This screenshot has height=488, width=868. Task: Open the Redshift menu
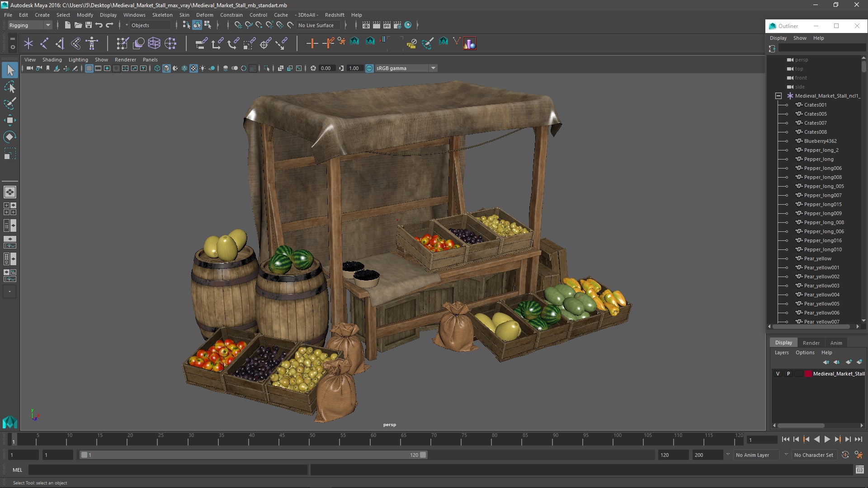coord(335,15)
